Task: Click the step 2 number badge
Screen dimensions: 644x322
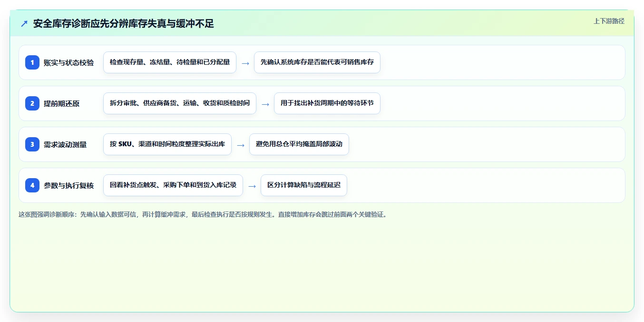Action: click(32, 103)
